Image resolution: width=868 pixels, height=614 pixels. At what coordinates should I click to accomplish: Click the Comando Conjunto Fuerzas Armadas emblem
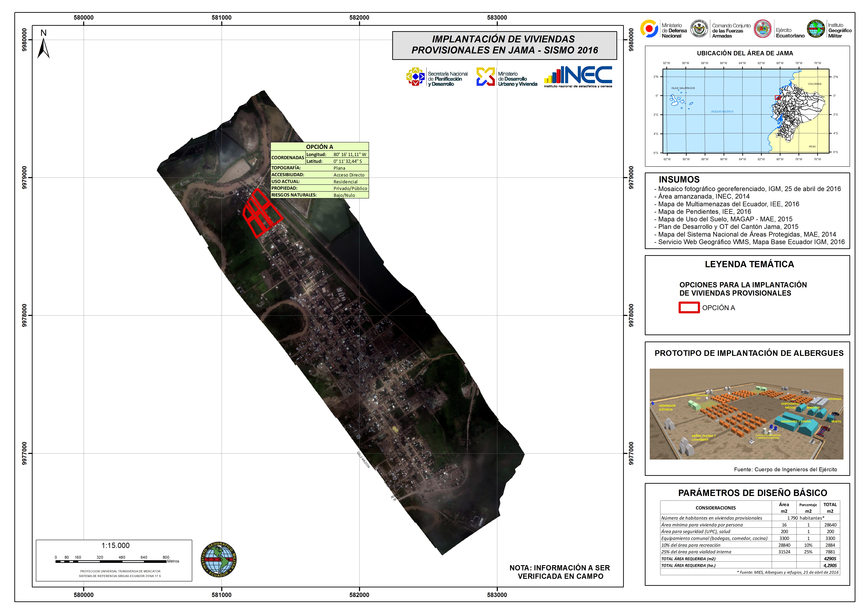699,29
